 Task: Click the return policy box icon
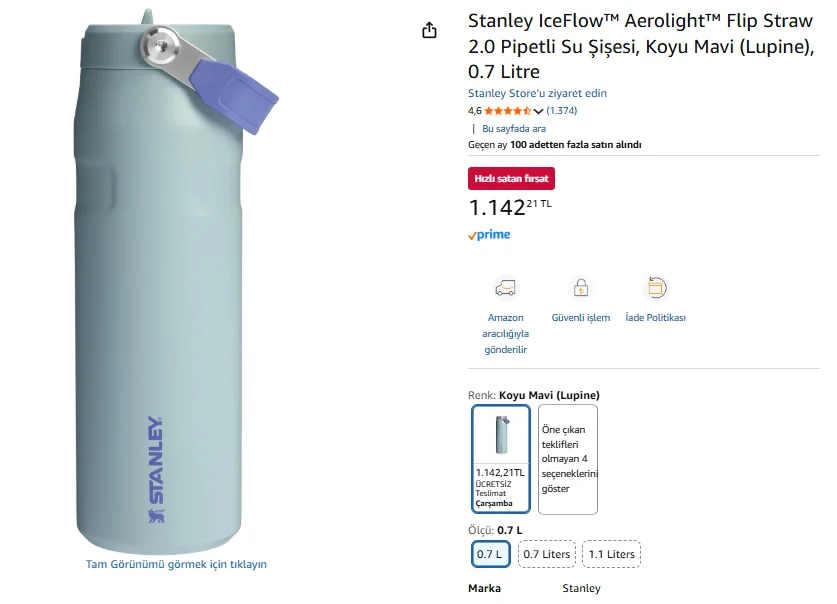click(656, 288)
